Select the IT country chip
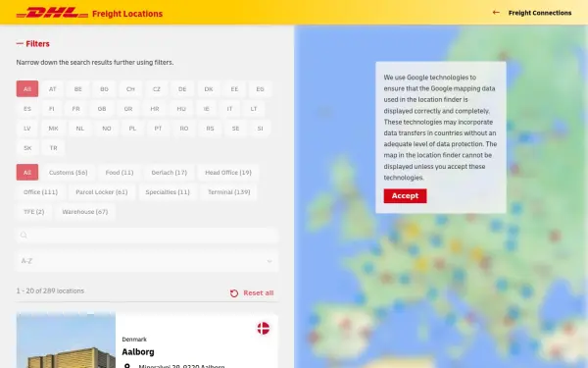The height and width of the screenshot is (368, 588). pyautogui.click(x=229, y=109)
